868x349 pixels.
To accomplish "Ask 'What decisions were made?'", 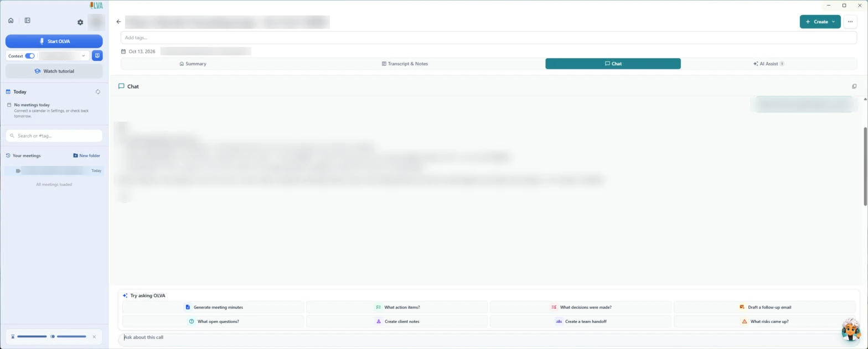I will click(x=581, y=307).
